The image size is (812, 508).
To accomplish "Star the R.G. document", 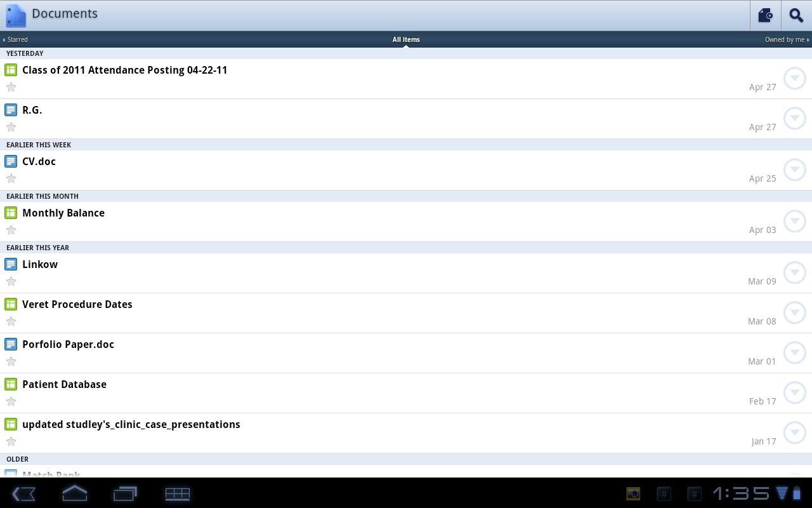I will pos(11,127).
